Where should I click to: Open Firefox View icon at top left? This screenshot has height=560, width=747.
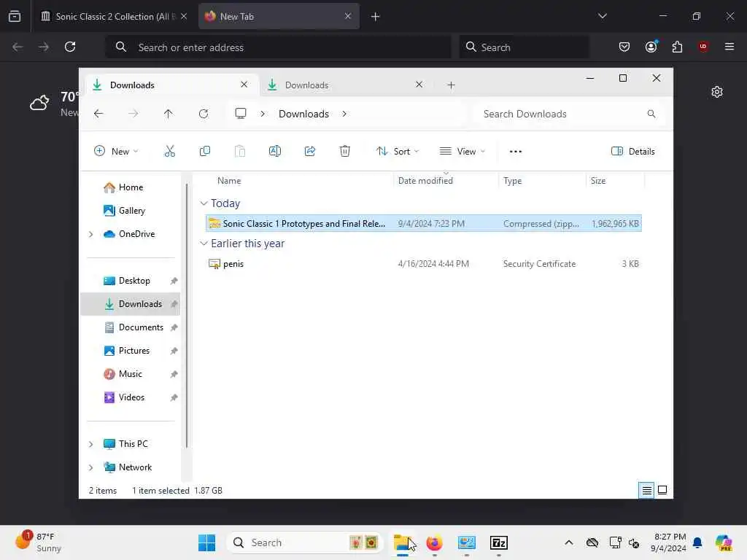click(15, 16)
